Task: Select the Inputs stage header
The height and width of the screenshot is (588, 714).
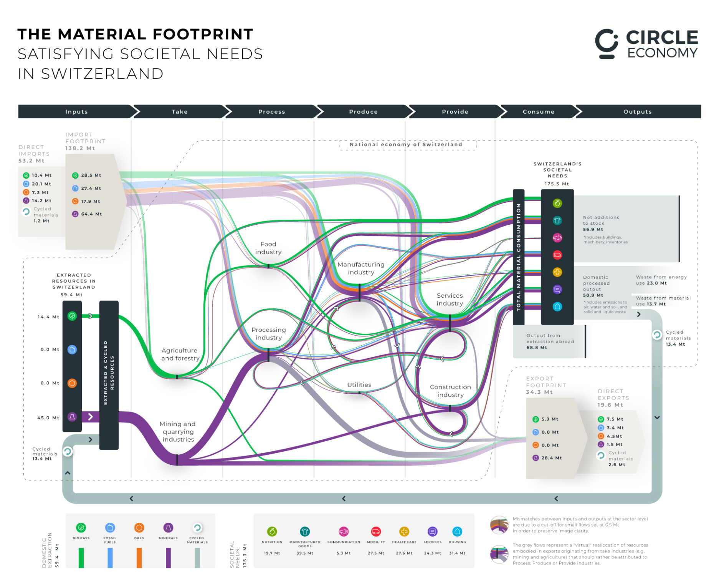Action: pyautogui.click(x=76, y=111)
